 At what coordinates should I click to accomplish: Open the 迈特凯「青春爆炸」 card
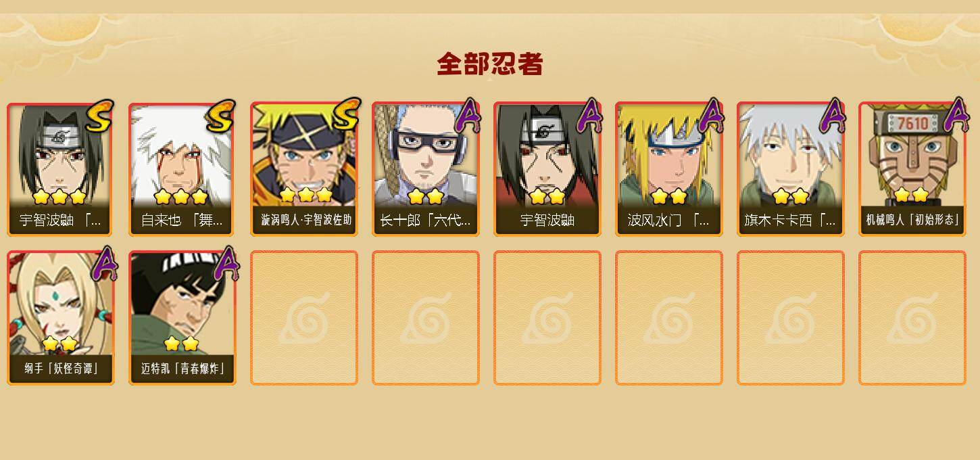182,318
